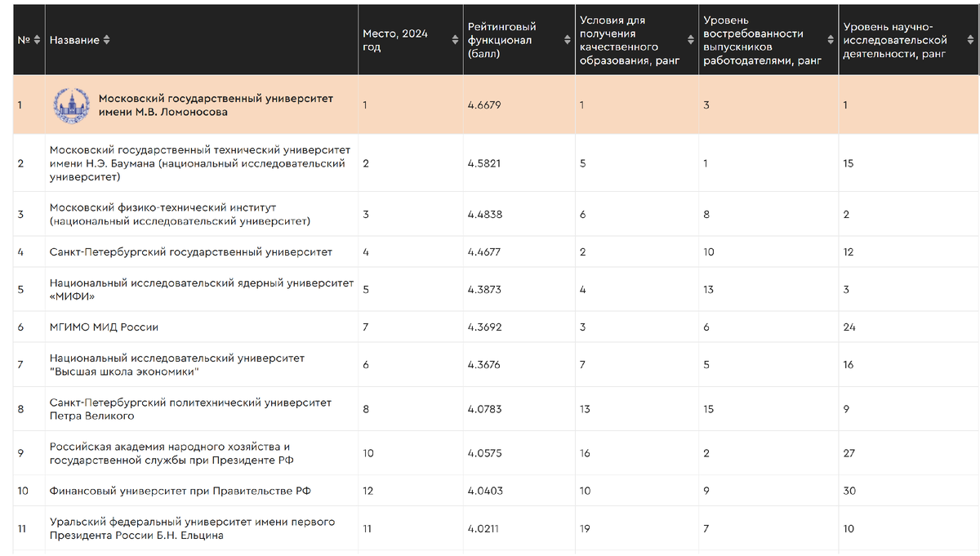Sort table by № column arrows
The height and width of the screenshot is (556, 980).
pyautogui.click(x=37, y=40)
